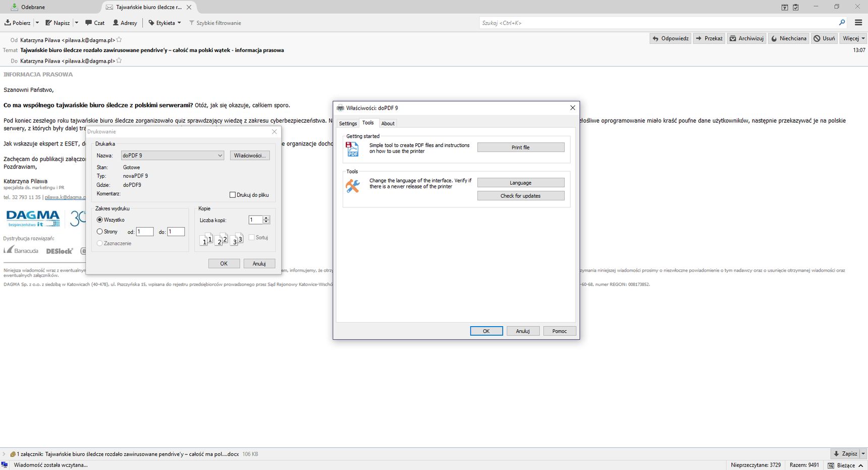Viewport: 868px width, 470px height.
Task: Select the Strony radio button
Action: pyautogui.click(x=100, y=232)
